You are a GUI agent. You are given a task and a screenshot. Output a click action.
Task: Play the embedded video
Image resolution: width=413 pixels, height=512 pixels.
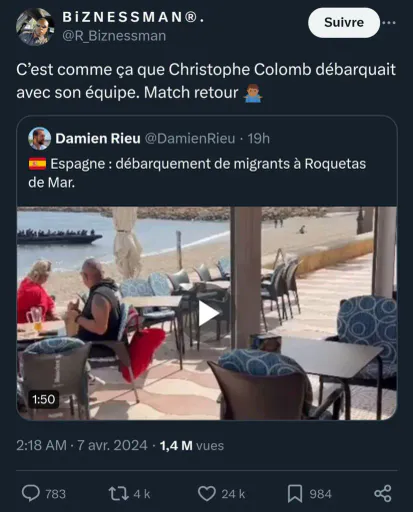(208, 313)
